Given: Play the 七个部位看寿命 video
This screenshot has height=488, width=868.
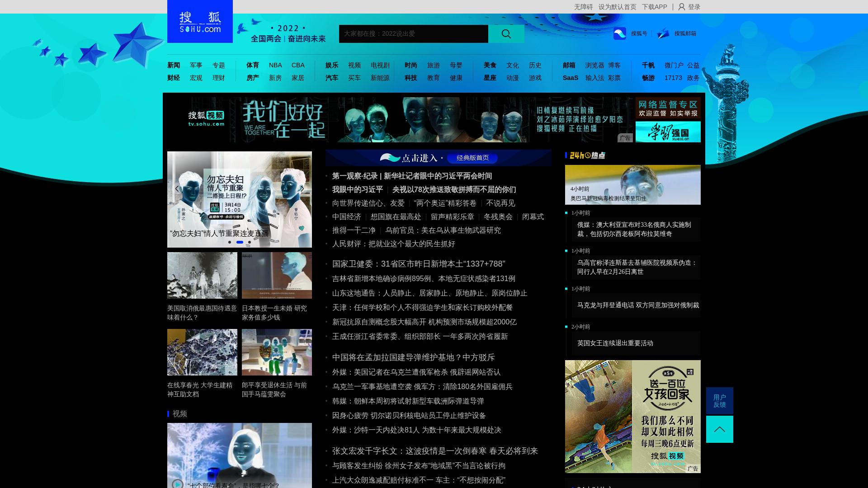Looking at the screenshot, I should click(x=178, y=484).
